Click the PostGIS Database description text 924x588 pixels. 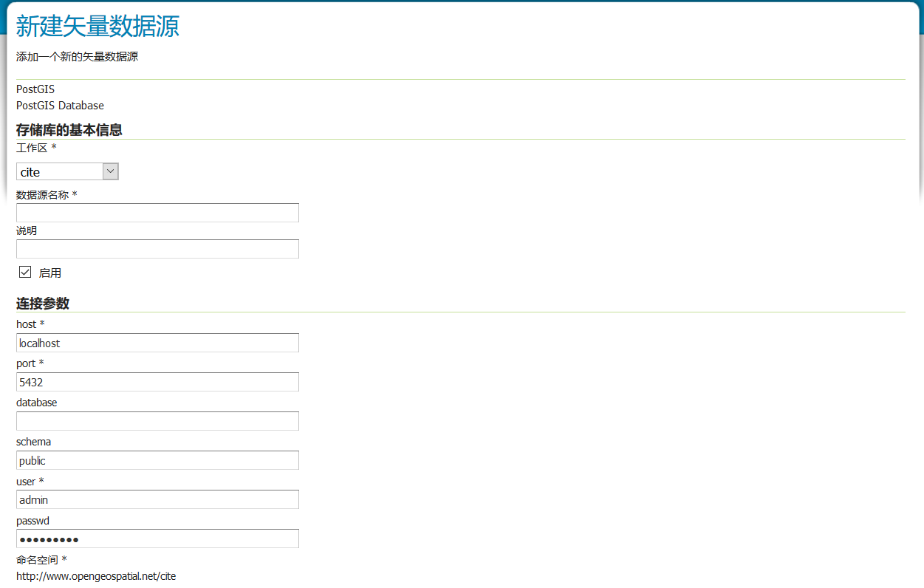coord(60,106)
